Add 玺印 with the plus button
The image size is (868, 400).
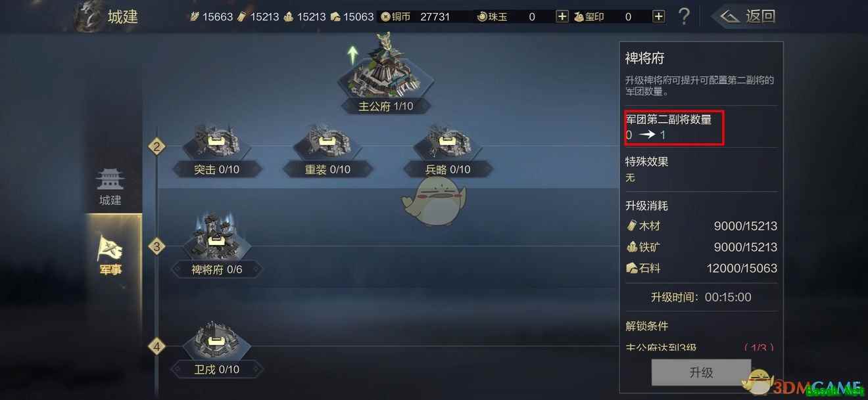(658, 16)
